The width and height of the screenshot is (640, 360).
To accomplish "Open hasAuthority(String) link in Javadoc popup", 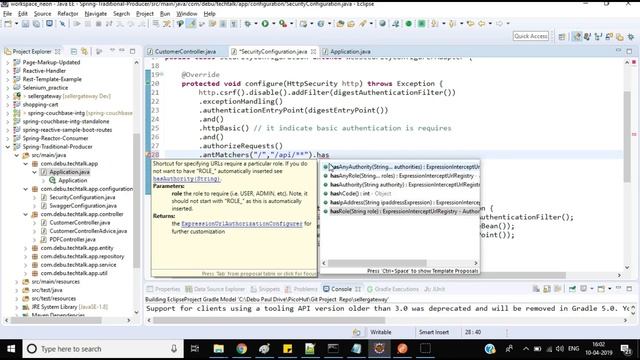I will (187, 179).
